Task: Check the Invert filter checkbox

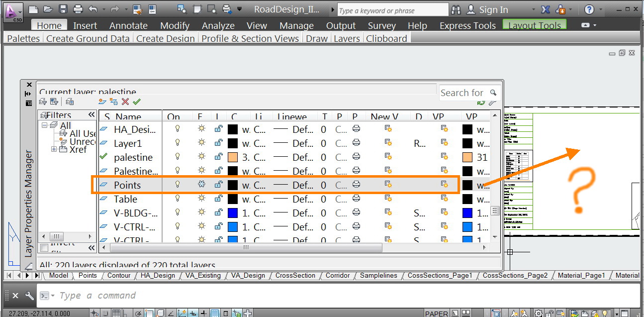Action: point(44,248)
